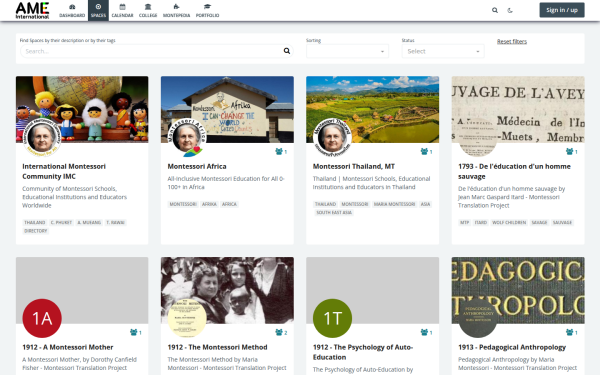Open the Status Select dropdown
This screenshot has width=600, height=375.
click(x=443, y=51)
